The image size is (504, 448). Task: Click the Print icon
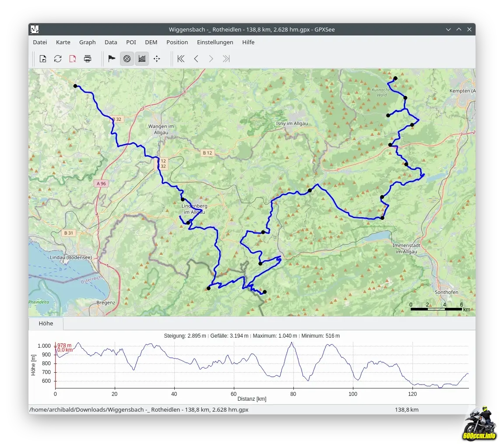88,59
